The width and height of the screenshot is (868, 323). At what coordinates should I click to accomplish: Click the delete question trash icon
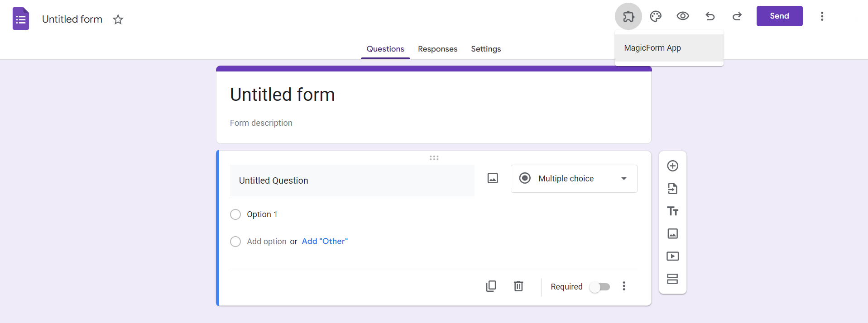point(518,286)
